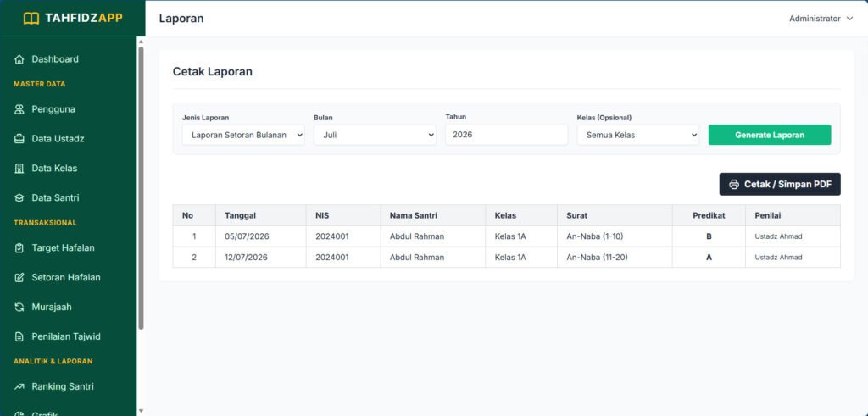Click the Tahun input field with 2026
Image resolution: width=868 pixels, height=416 pixels.
(x=507, y=135)
